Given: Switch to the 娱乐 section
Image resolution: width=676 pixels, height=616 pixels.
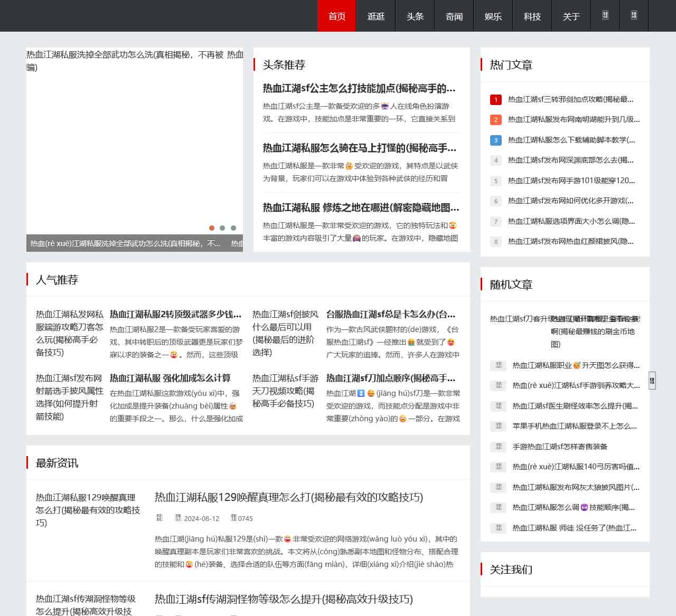Looking at the screenshot, I should click(493, 16).
